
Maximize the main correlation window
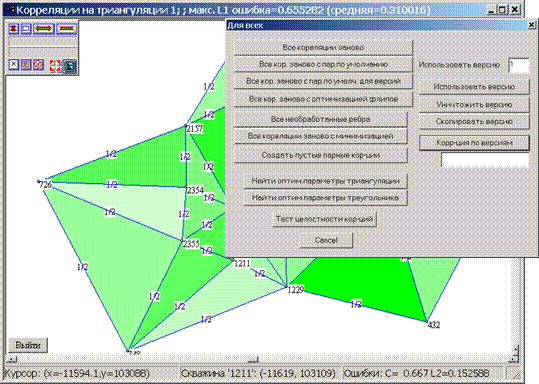503,10
